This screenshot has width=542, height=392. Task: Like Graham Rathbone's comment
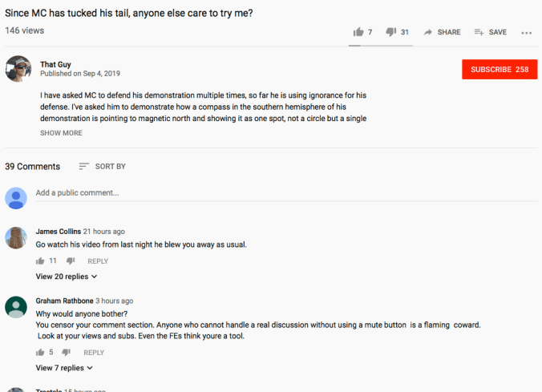coord(40,352)
